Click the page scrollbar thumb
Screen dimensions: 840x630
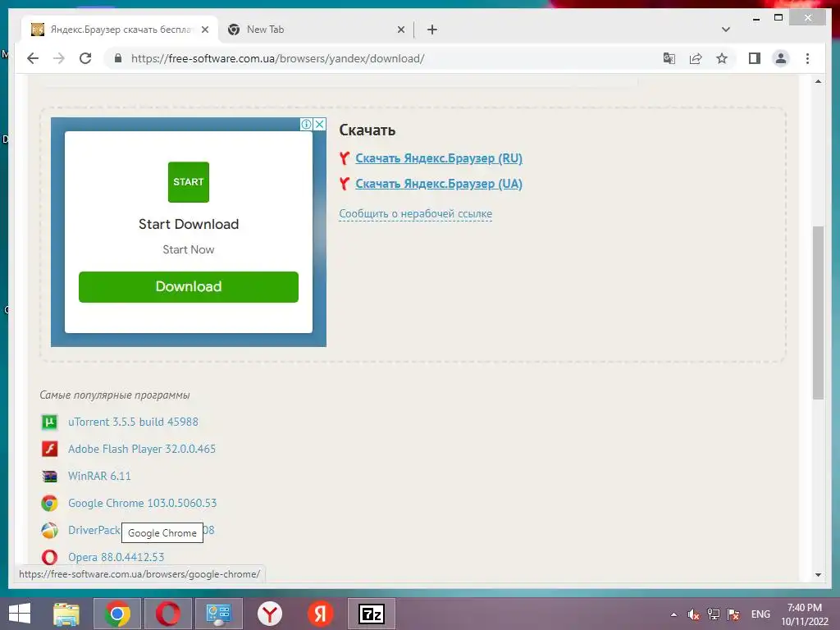pyautogui.click(x=818, y=313)
